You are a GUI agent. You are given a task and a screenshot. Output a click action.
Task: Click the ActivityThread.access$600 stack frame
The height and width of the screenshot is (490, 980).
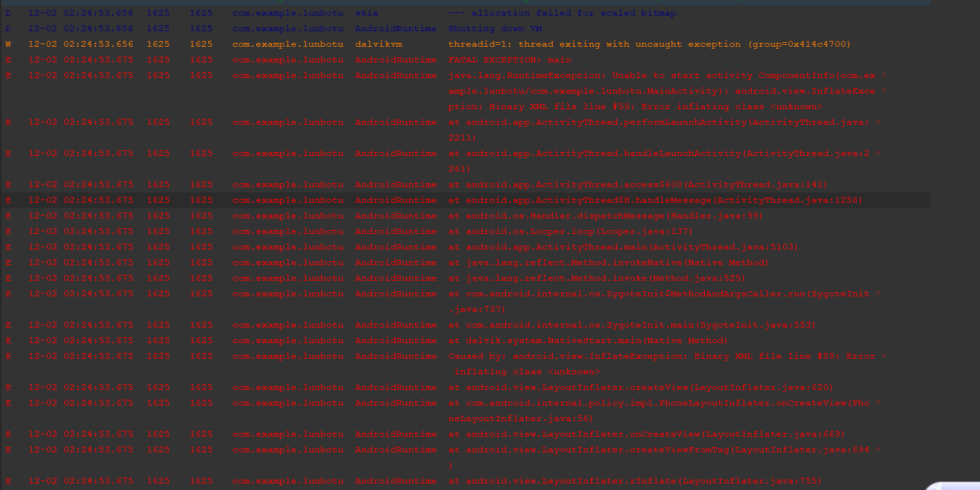coord(638,185)
